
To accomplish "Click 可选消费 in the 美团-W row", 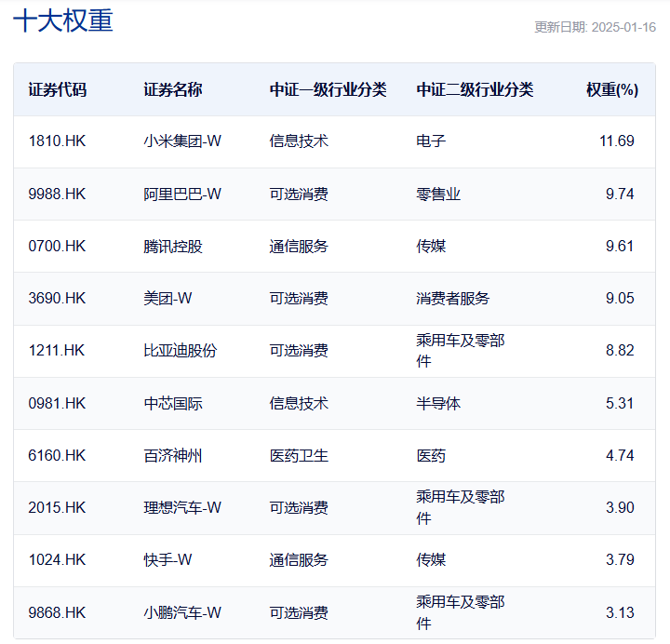I will (299, 299).
